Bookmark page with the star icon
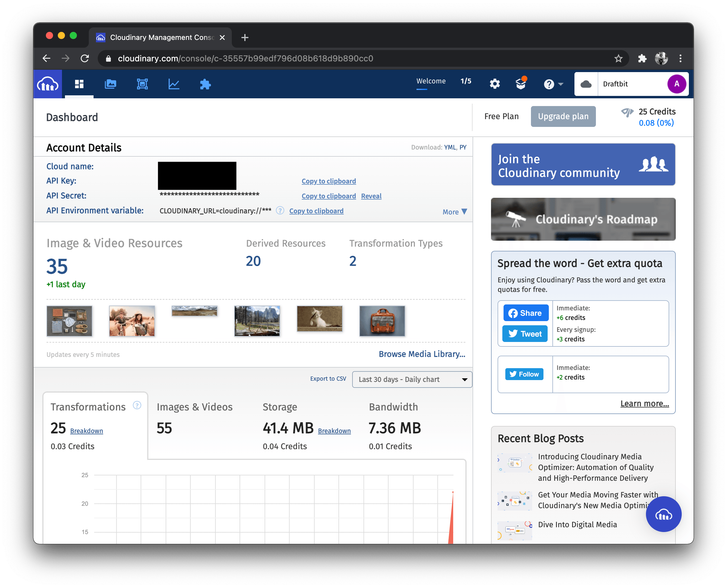 618,58
